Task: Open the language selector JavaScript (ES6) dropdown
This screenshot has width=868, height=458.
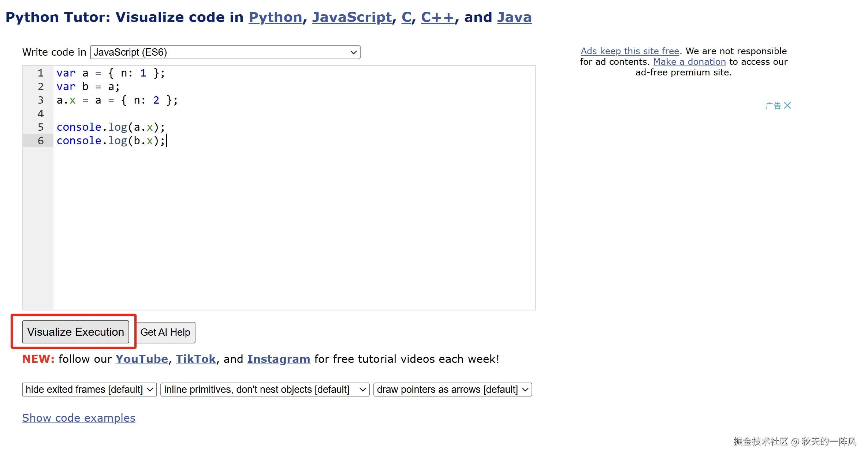Action: (x=225, y=52)
